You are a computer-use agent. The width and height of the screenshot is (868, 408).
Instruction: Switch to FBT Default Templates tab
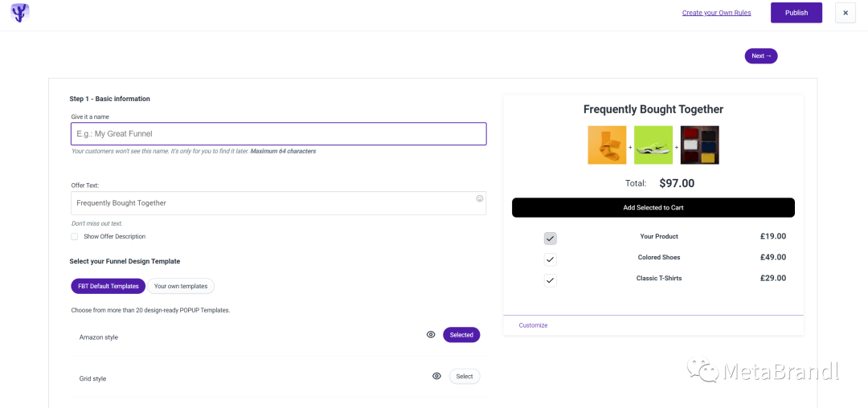pyautogui.click(x=108, y=287)
